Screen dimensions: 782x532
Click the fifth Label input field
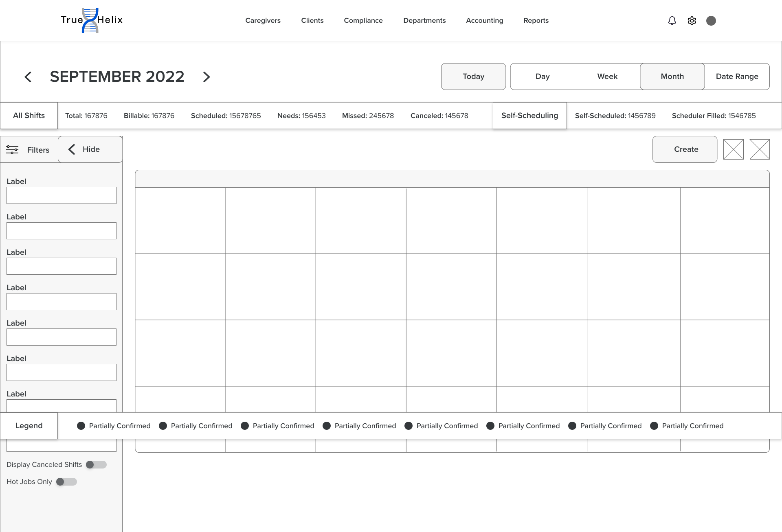62,337
